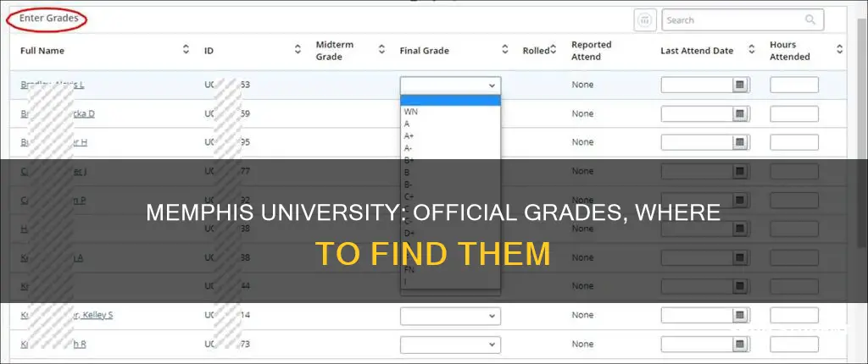The image size is (868, 364).
Task: Open calendar icon for ID ending 44
Action: coord(739,287)
